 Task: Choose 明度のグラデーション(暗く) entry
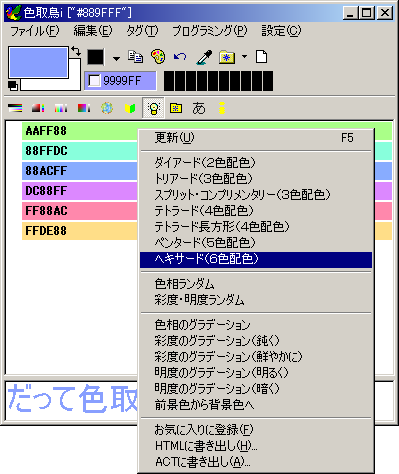[256, 389]
